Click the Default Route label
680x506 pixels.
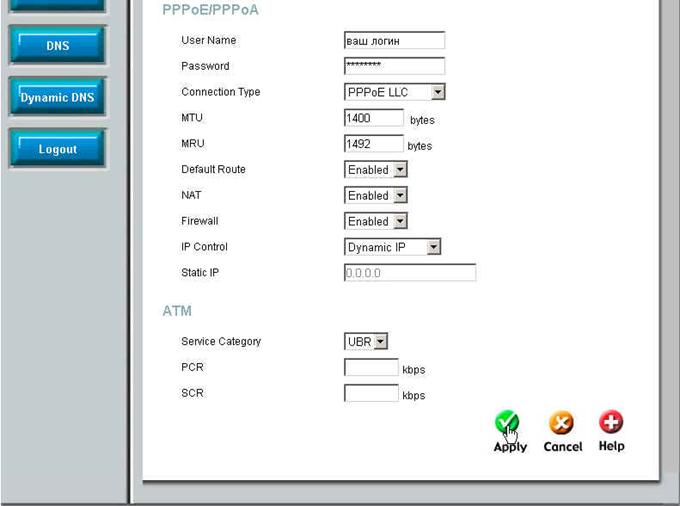coord(213,169)
